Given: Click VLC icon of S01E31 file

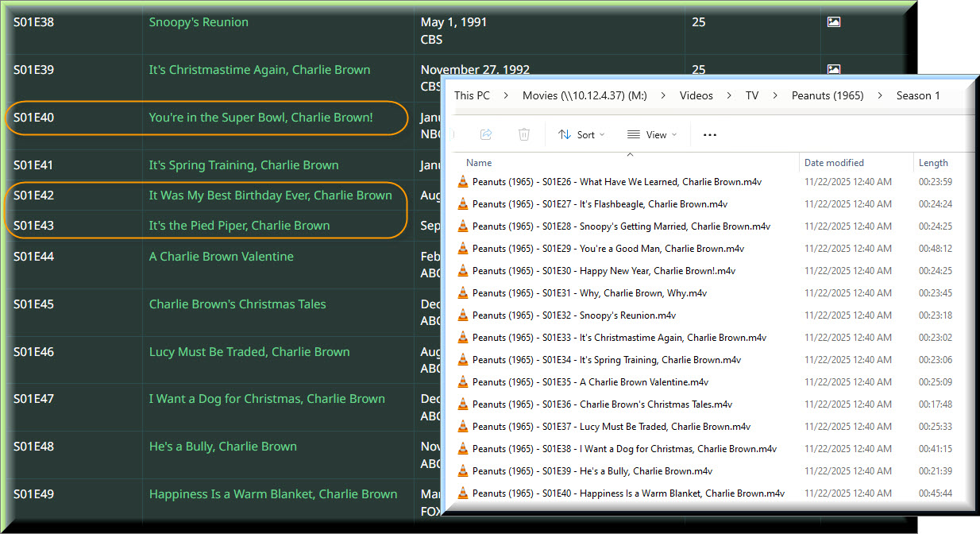Looking at the screenshot, I should [x=463, y=293].
